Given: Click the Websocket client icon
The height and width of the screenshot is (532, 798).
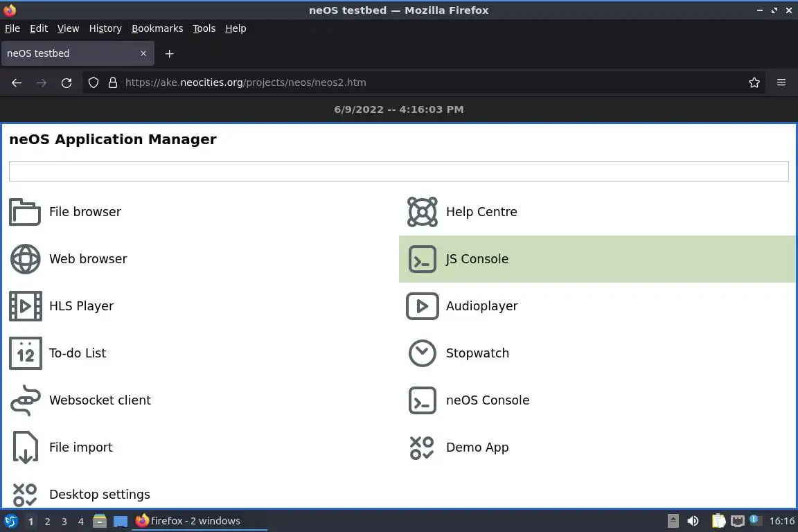Looking at the screenshot, I should click(25, 400).
